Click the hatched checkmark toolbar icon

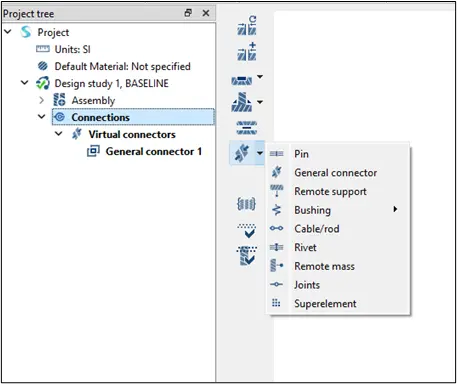(247, 256)
